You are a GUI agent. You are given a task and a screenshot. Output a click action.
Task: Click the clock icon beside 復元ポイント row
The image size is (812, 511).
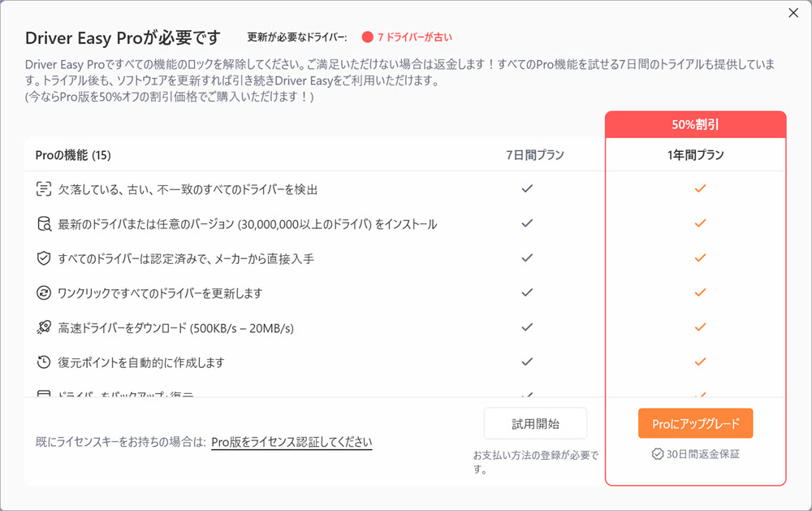(x=44, y=362)
